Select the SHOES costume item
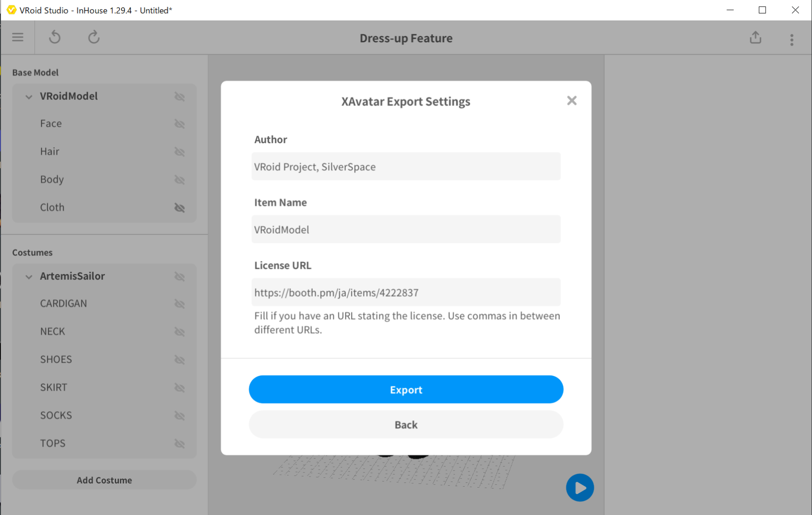The height and width of the screenshot is (515, 812). coord(56,359)
